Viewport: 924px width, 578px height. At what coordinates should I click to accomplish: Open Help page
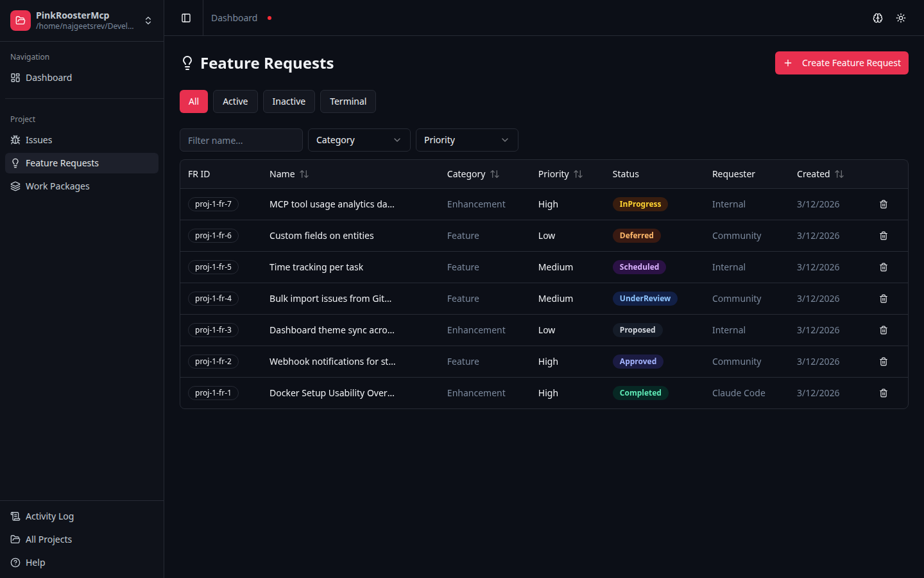click(x=82, y=563)
